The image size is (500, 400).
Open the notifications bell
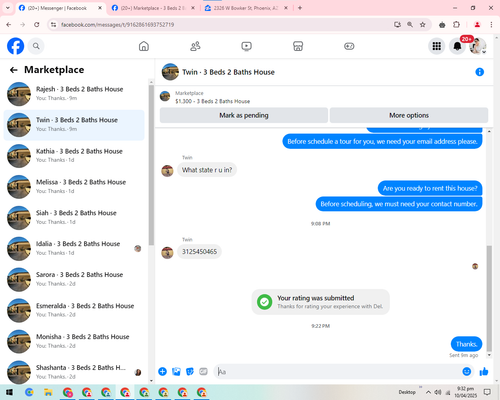pos(457,46)
